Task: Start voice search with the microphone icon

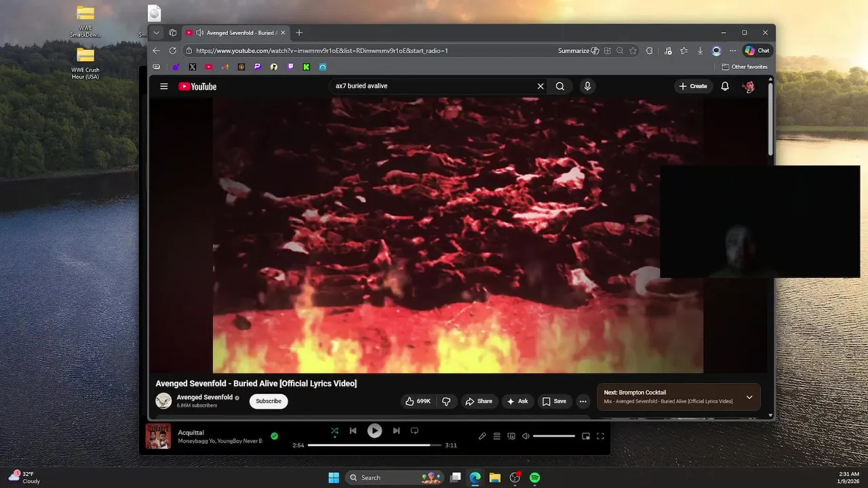Action: (x=587, y=86)
